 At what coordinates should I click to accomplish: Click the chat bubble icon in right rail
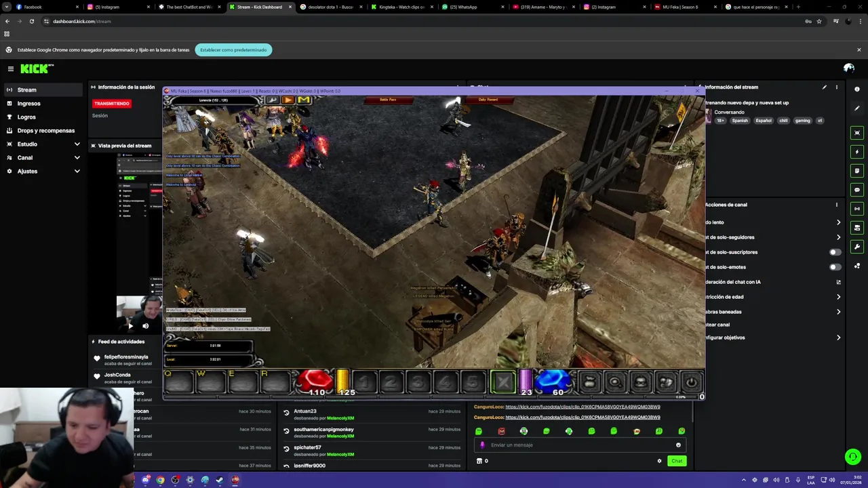coord(857,190)
